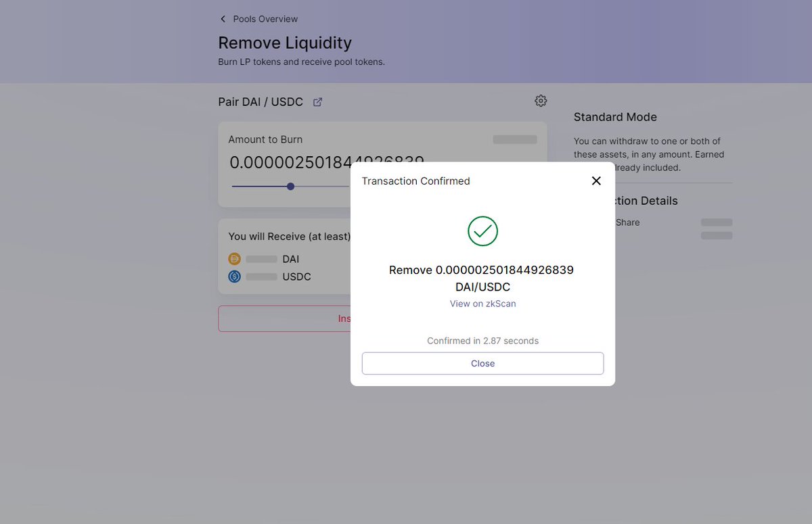Click the back chevron beside Pools Overview

pyautogui.click(x=223, y=19)
